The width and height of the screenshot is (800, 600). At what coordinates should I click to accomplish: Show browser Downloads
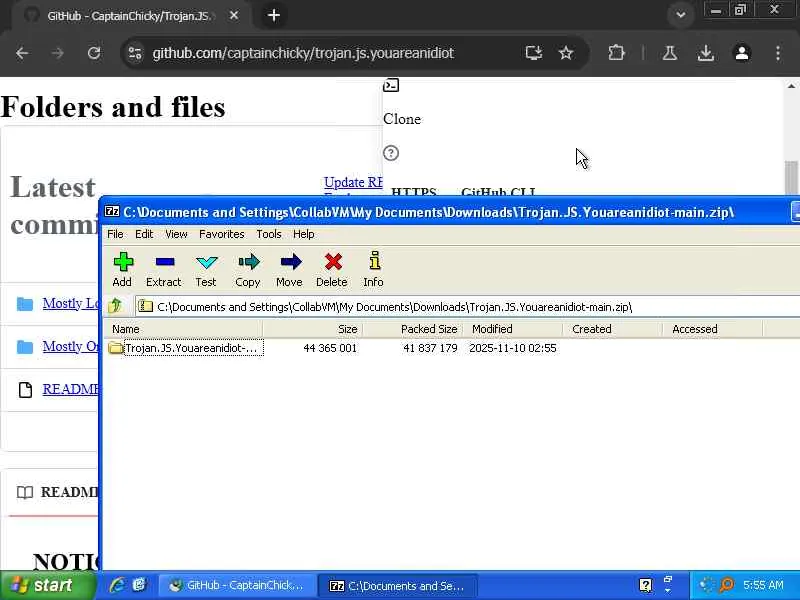click(x=706, y=53)
